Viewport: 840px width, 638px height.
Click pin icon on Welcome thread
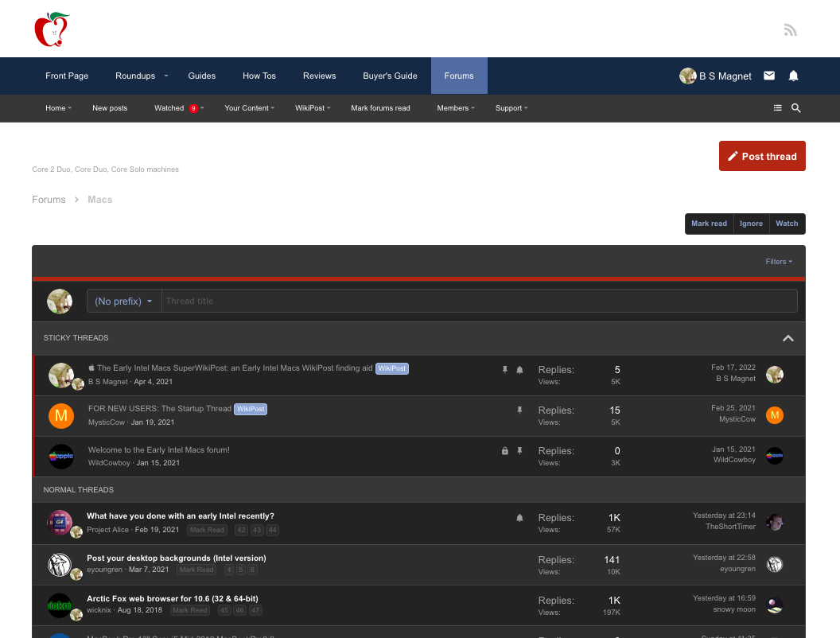pos(519,451)
